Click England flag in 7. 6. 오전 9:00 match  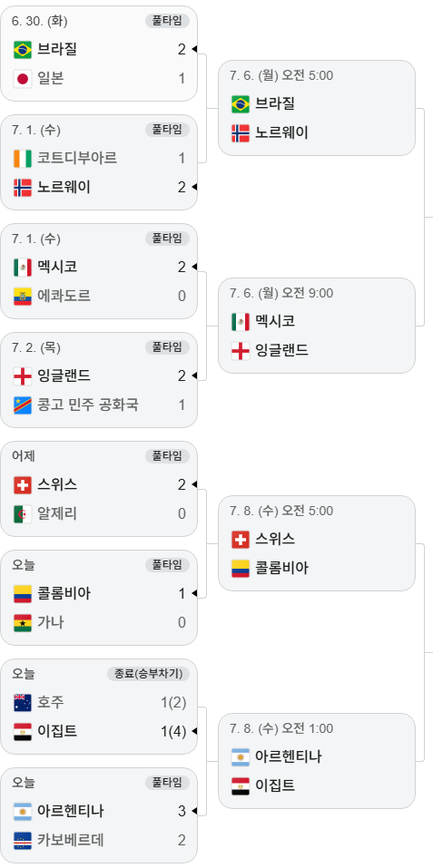coord(241,350)
